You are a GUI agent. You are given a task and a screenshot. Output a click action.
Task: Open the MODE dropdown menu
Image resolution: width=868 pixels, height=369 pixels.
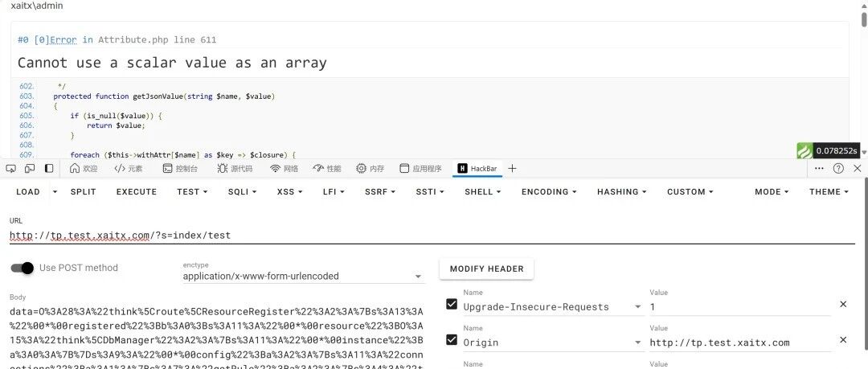pos(772,191)
